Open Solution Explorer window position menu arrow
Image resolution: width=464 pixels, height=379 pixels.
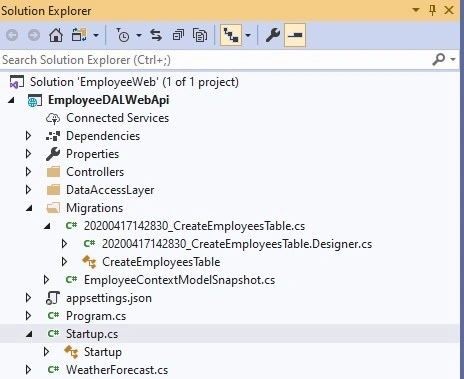(x=416, y=10)
